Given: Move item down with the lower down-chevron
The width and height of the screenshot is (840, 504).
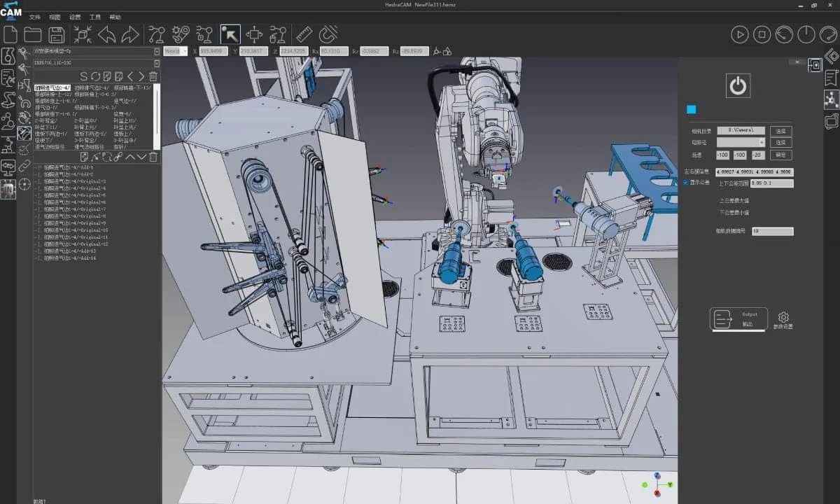Looking at the screenshot, I should click(142, 157).
